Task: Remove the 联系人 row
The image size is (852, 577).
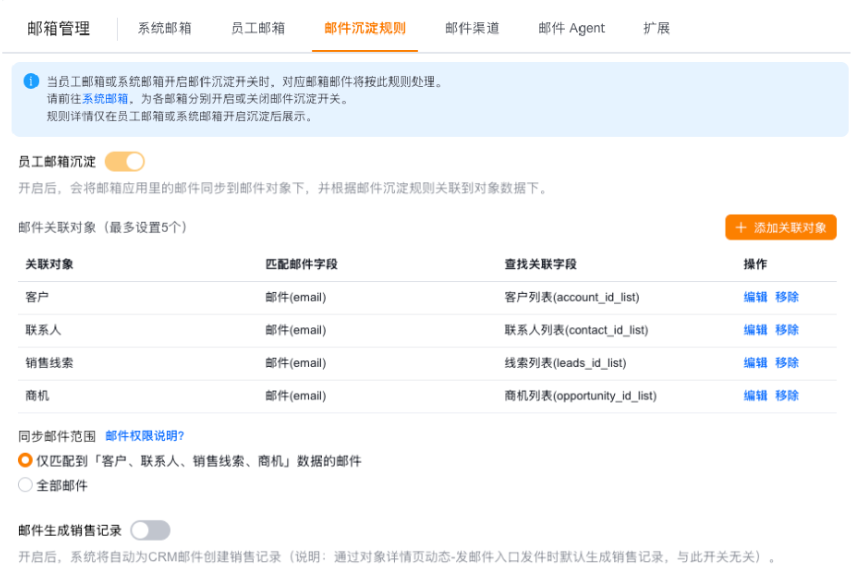Action: click(787, 330)
